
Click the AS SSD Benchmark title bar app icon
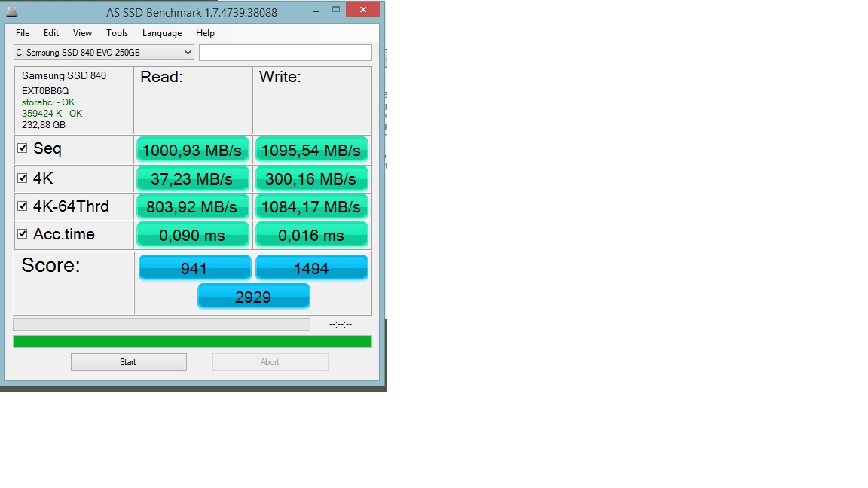pos(11,11)
